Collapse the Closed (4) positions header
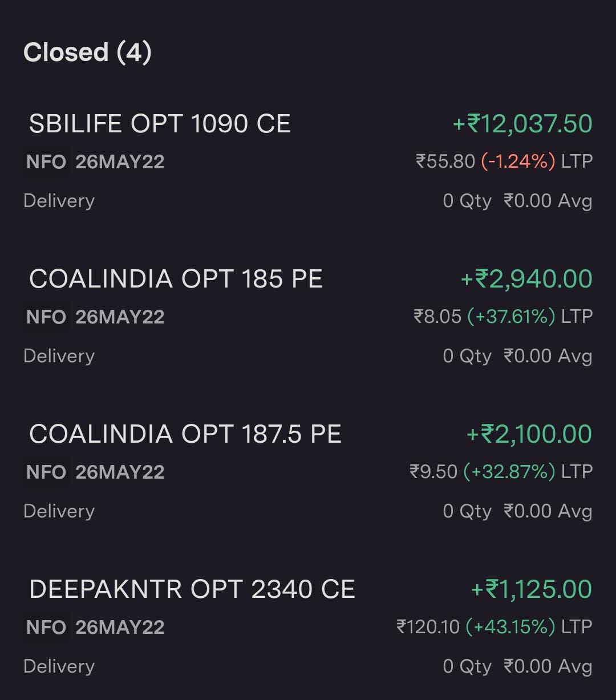The image size is (616, 700). 87,52
